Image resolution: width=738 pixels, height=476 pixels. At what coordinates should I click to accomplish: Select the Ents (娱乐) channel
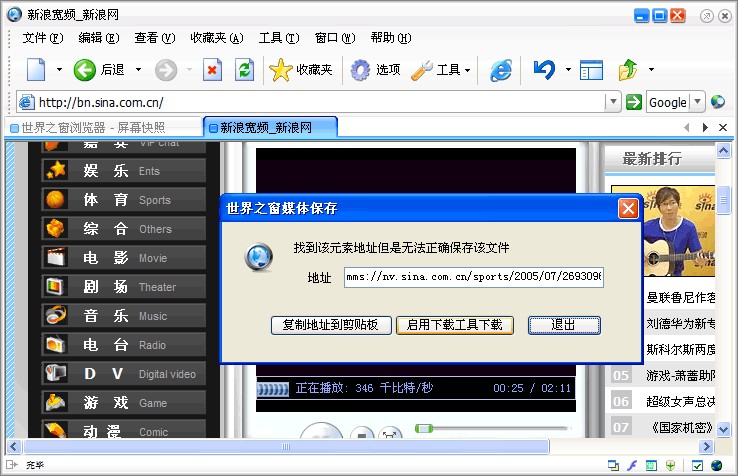[x=124, y=171]
